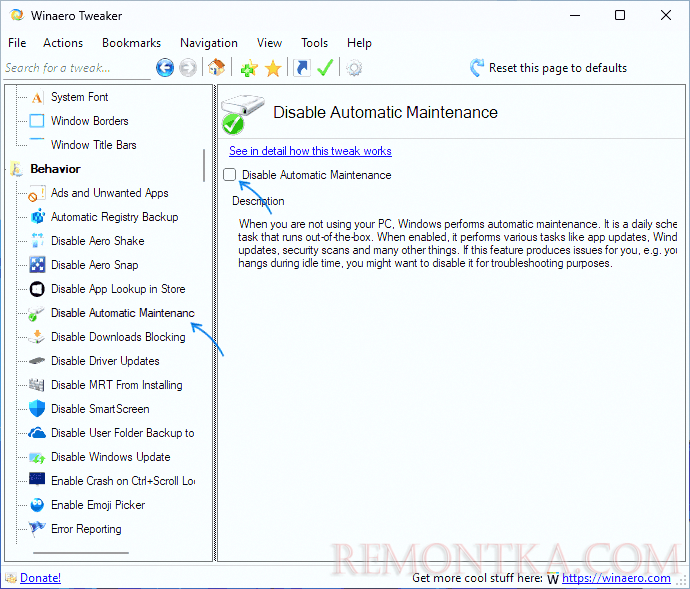
Task: Click Reset this page to defaults
Action: (548, 68)
